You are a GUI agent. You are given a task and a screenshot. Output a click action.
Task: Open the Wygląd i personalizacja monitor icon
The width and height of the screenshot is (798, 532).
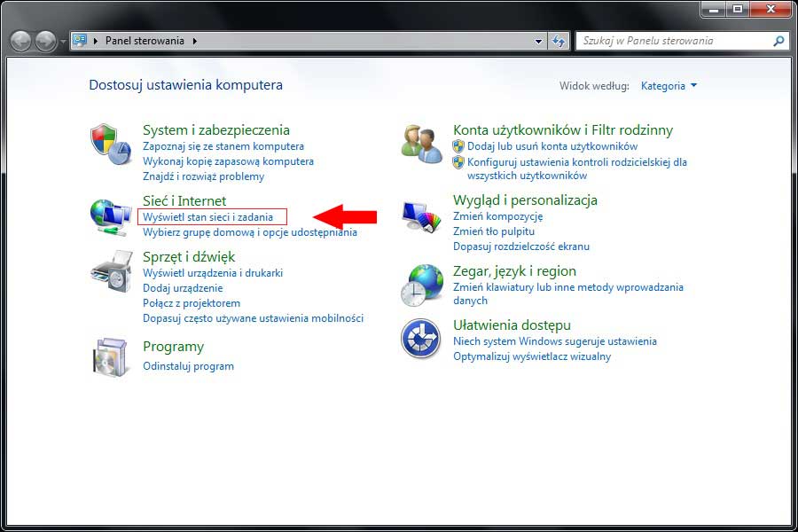pyautogui.click(x=421, y=217)
